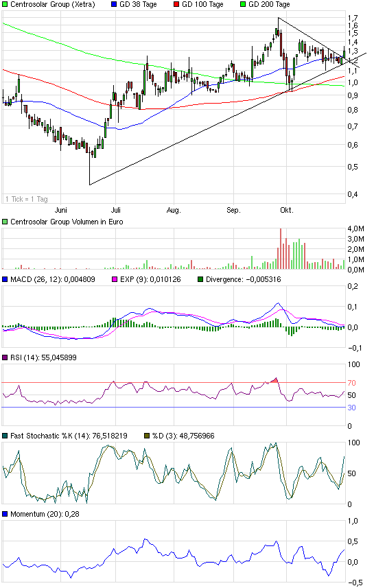The height and width of the screenshot is (588, 374).
Task: Click the -0,1 MACD axis label
Action: (x=355, y=348)
